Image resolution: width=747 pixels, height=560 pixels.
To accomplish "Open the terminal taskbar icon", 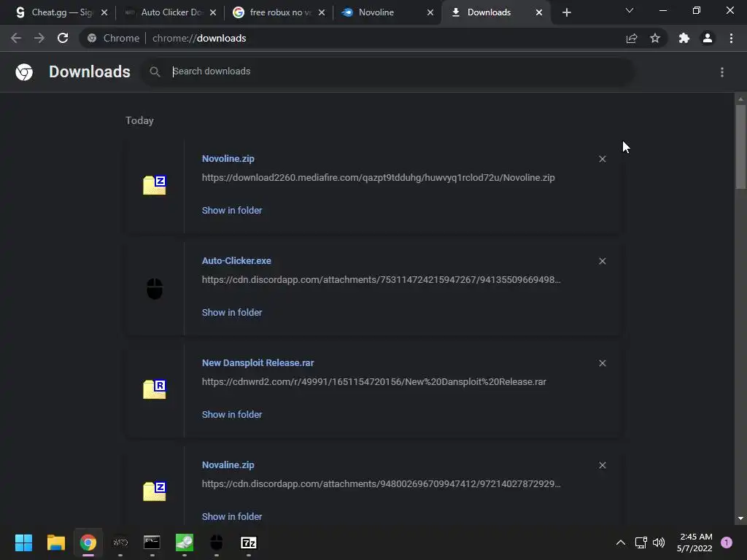I will tap(152, 542).
